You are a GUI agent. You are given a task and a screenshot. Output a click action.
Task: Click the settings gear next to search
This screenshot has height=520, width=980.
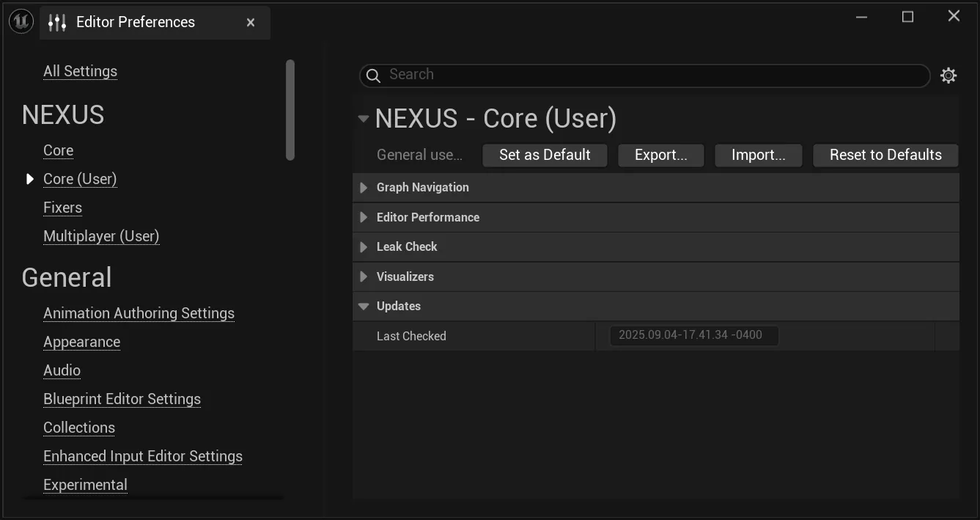tap(948, 76)
